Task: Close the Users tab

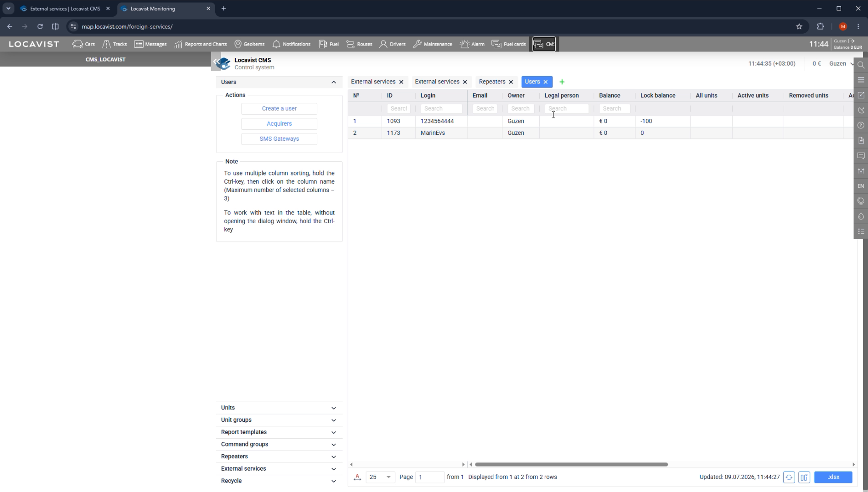Action: [545, 82]
